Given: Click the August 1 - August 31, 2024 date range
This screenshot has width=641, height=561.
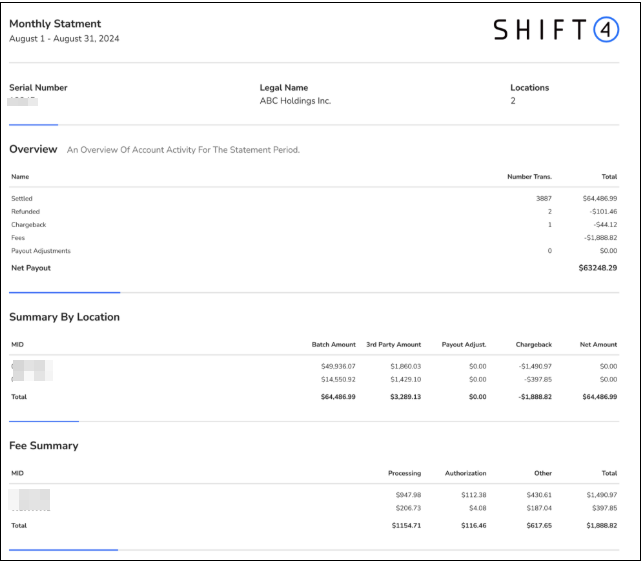Looking at the screenshot, I should [x=64, y=39].
